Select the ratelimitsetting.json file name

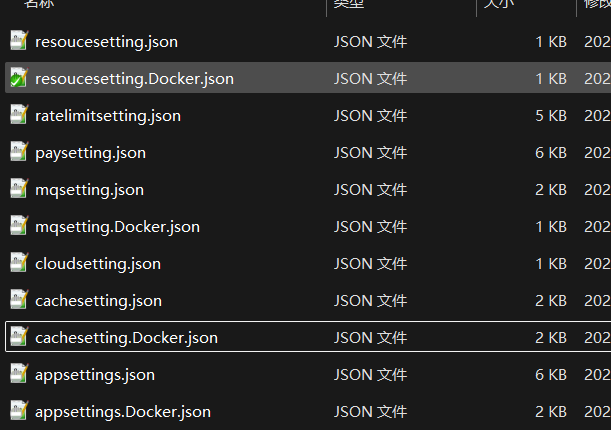[x=108, y=116]
